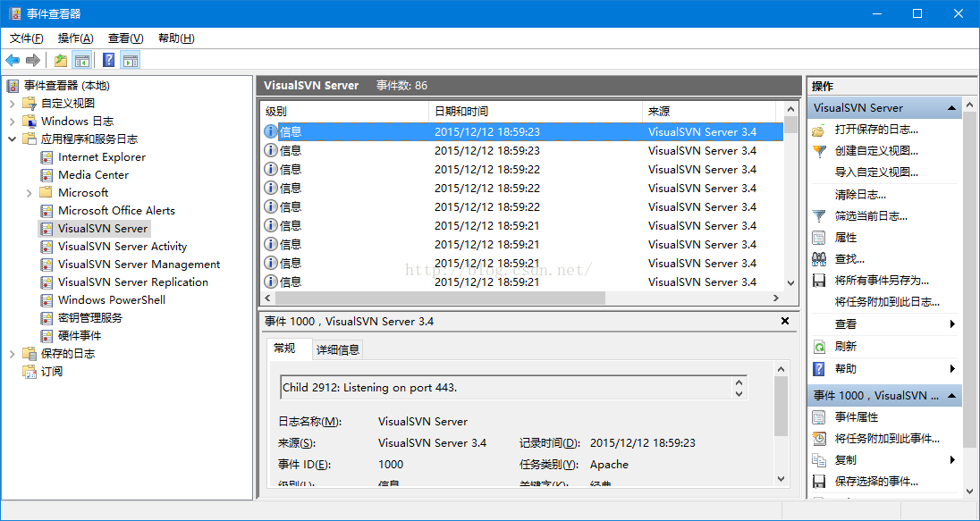
Task: Click the horizontal scrollbar right arrow of event list
Action: pos(775,298)
